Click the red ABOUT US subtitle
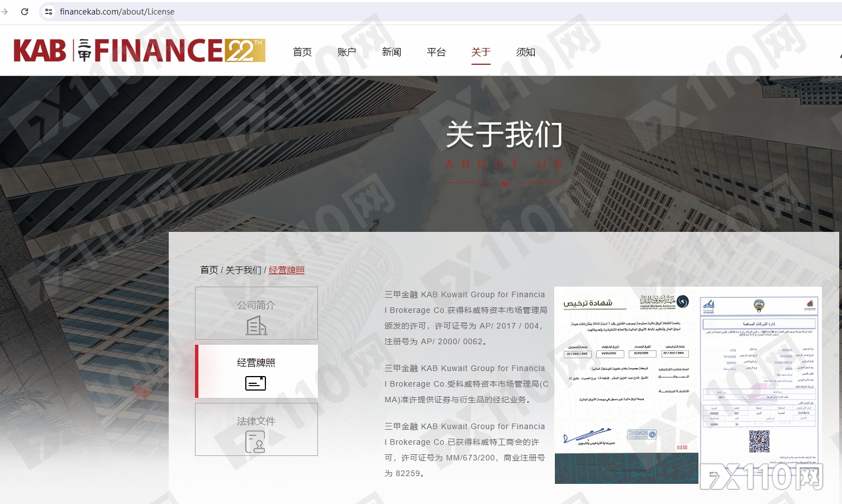Image resolution: width=842 pixels, height=504 pixels. pyautogui.click(x=505, y=164)
